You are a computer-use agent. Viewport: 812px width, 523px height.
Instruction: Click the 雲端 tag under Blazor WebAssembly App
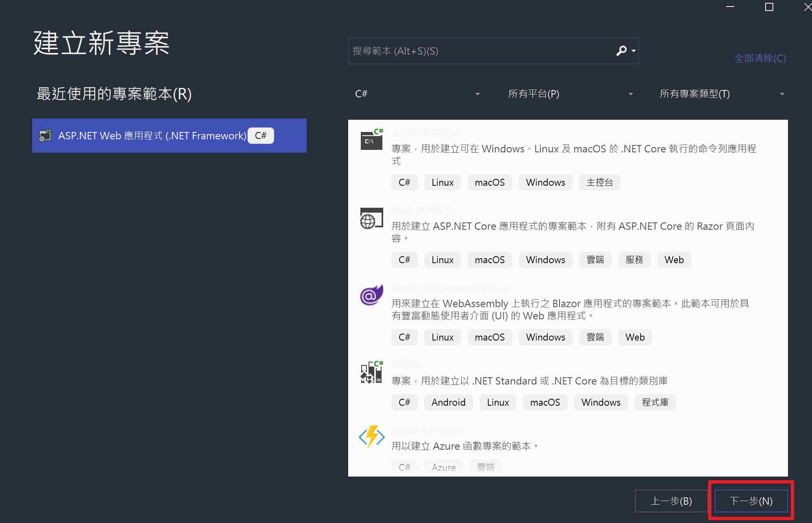595,337
